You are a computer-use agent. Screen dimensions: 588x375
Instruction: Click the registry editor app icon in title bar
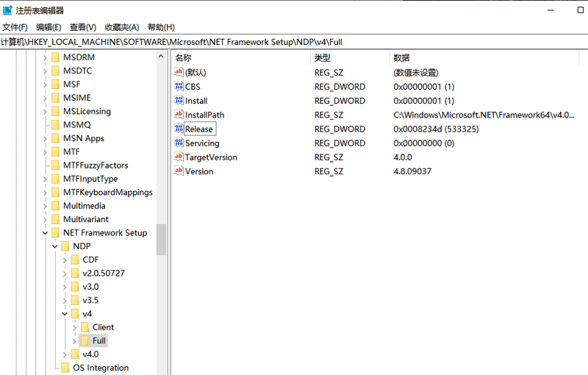[x=7, y=10]
